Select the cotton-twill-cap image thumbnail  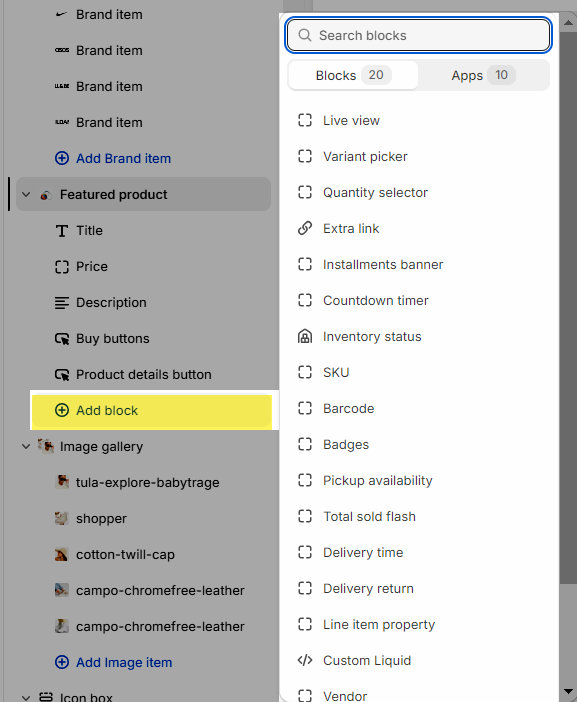click(x=62, y=554)
